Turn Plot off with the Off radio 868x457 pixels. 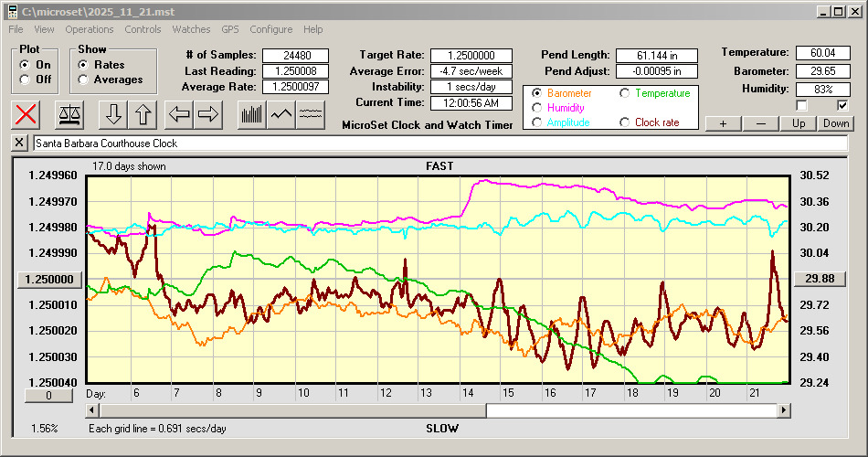click(x=24, y=80)
